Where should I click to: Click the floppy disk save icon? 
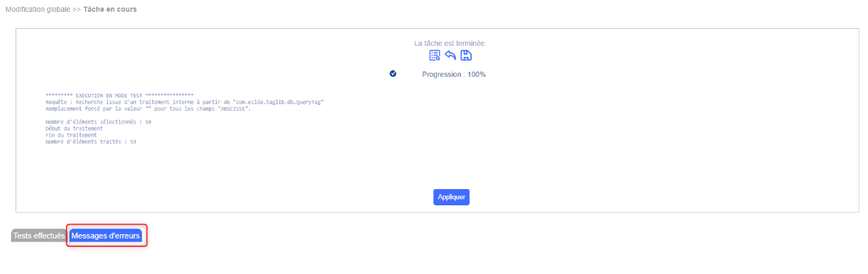pos(466,55)
